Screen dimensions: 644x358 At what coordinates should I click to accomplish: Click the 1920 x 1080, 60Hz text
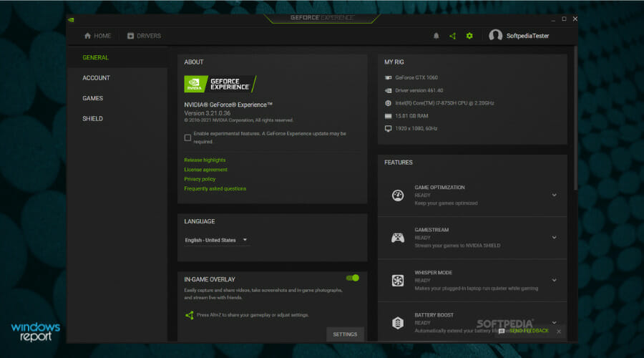point(416,129)
